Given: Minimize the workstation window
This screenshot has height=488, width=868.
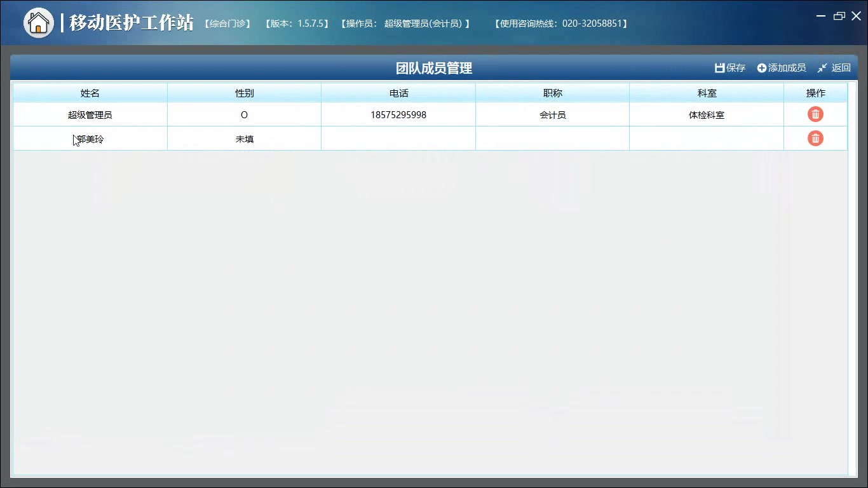Looking at the screenshot, I should tap(822, 17).
